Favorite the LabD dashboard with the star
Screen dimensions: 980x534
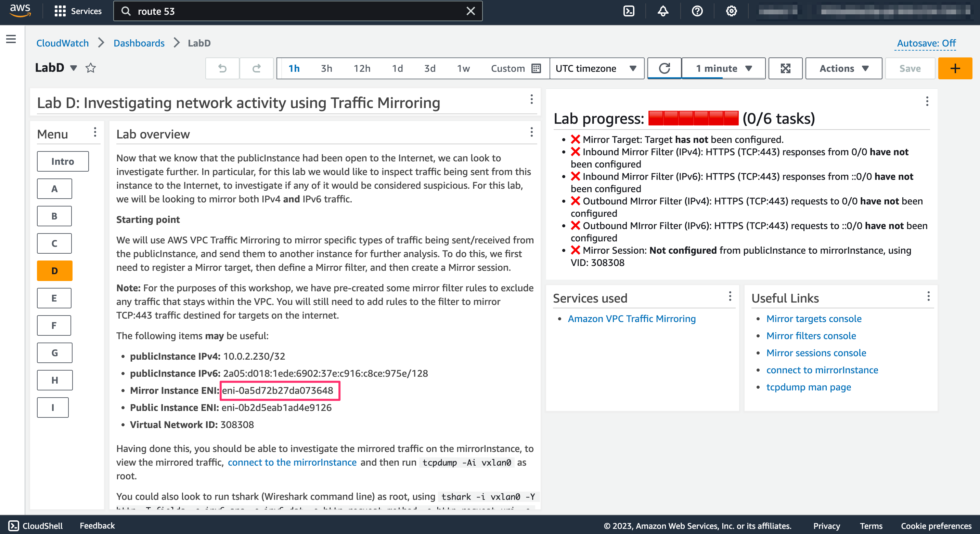91,68
